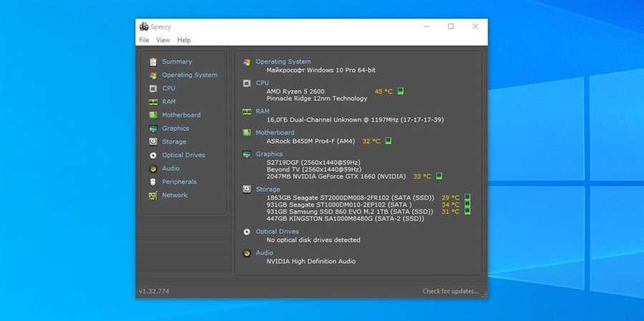The height and width of the screenshot is (321, 644).
Task: Open the File menu
Action: pyautogui.click(x=144, y=40)
